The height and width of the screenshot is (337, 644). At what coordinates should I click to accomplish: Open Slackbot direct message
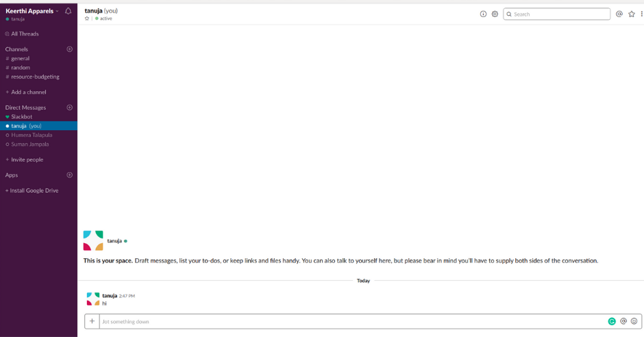pos(21,116)
